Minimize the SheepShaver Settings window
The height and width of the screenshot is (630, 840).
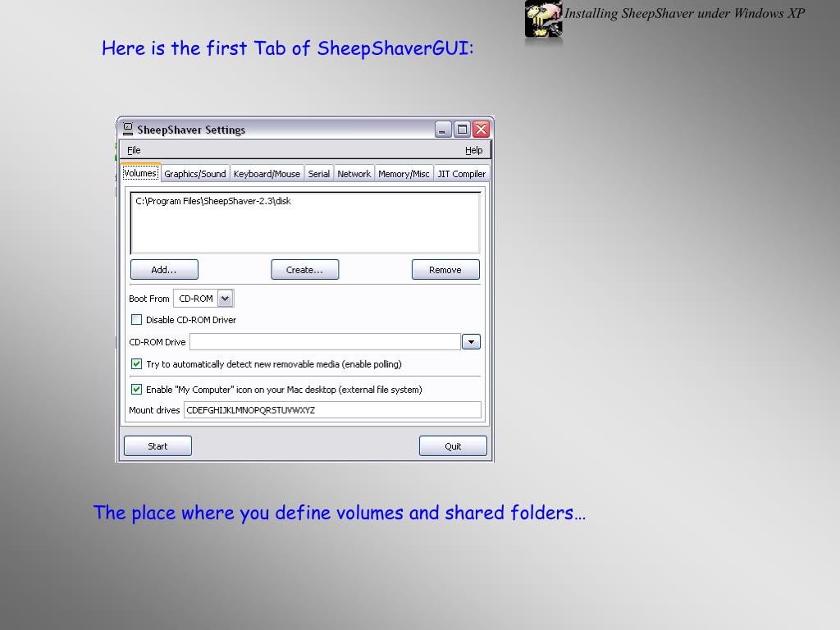pos(442,129)
